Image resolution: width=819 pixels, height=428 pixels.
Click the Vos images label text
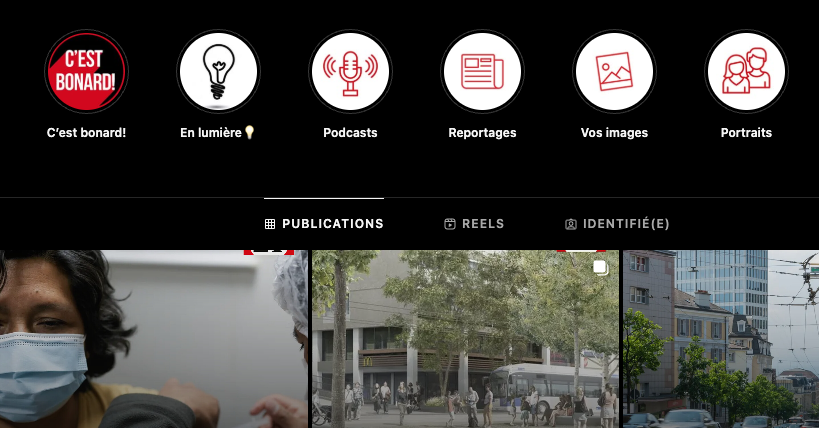coord(614,133)
